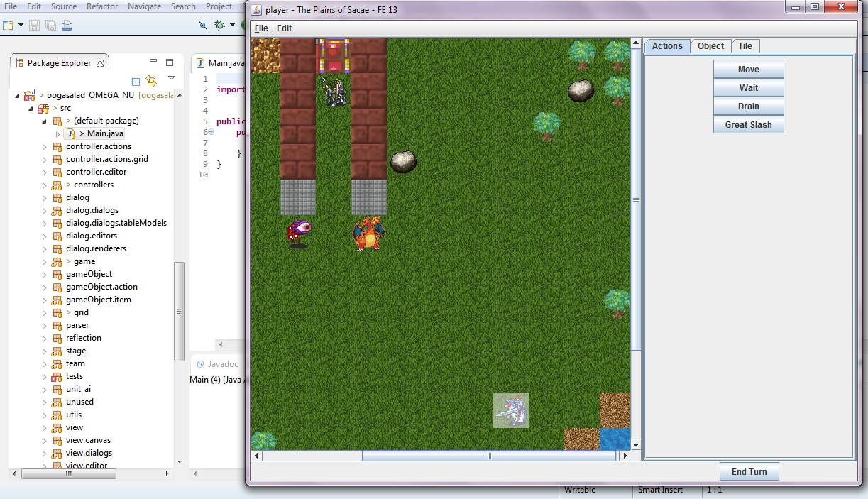Viewport: 868px width, 499px height.
Task: Select the flying eyeball monster unit
Action: [x=299, y=233]
